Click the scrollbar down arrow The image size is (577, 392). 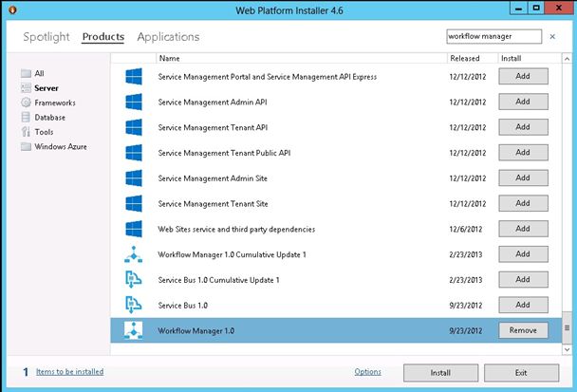pos(568,349)
